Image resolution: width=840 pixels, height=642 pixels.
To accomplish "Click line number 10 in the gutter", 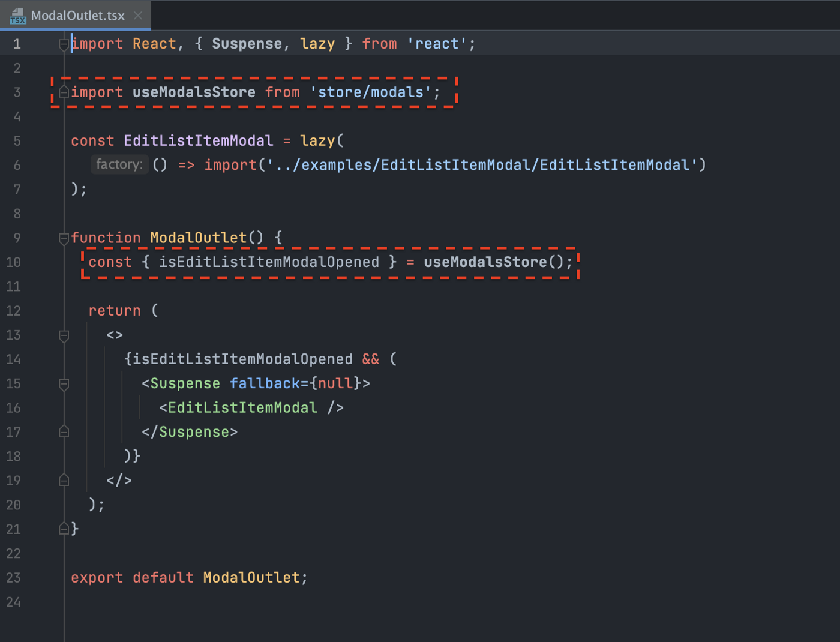I will point(13,262).
